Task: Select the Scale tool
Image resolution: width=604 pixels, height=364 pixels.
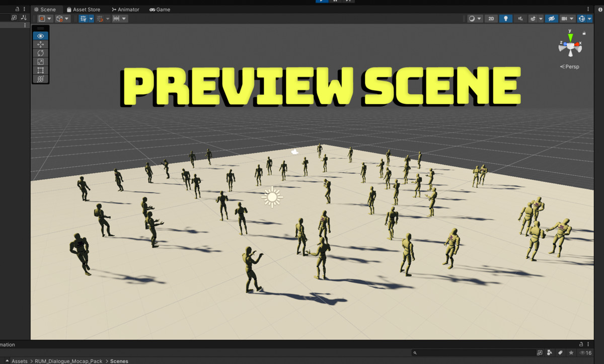Action: coord(41,61)
